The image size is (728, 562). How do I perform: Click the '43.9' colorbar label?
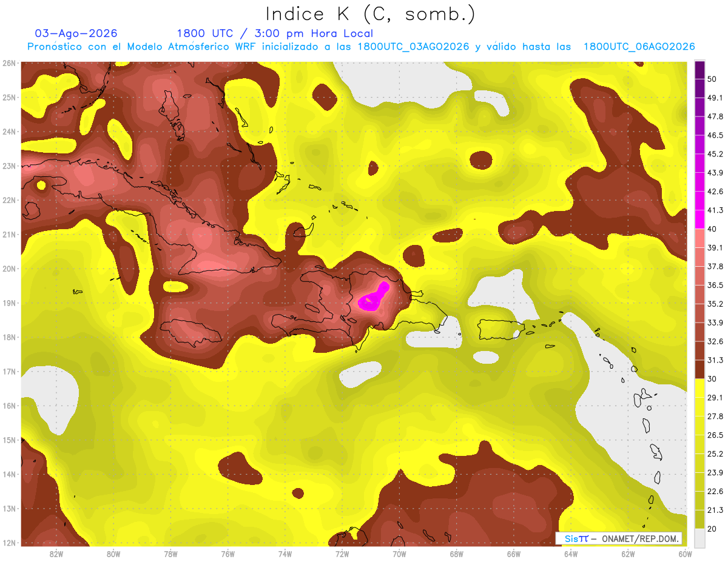pos(715,173)
